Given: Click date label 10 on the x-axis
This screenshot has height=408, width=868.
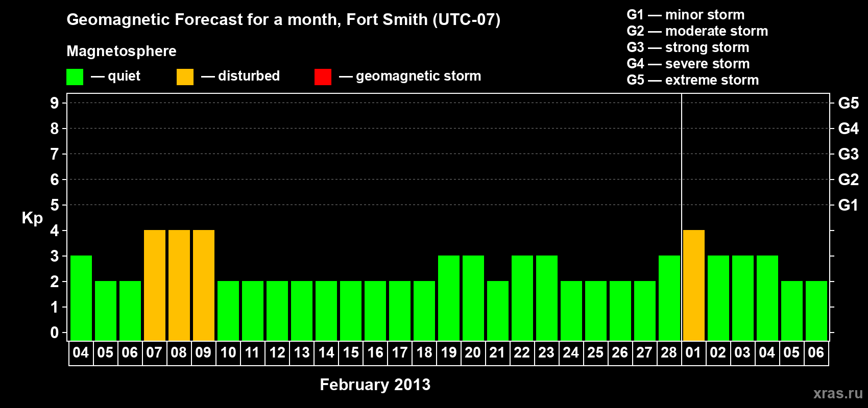Looking at the screenshot, I should point(228,352).
